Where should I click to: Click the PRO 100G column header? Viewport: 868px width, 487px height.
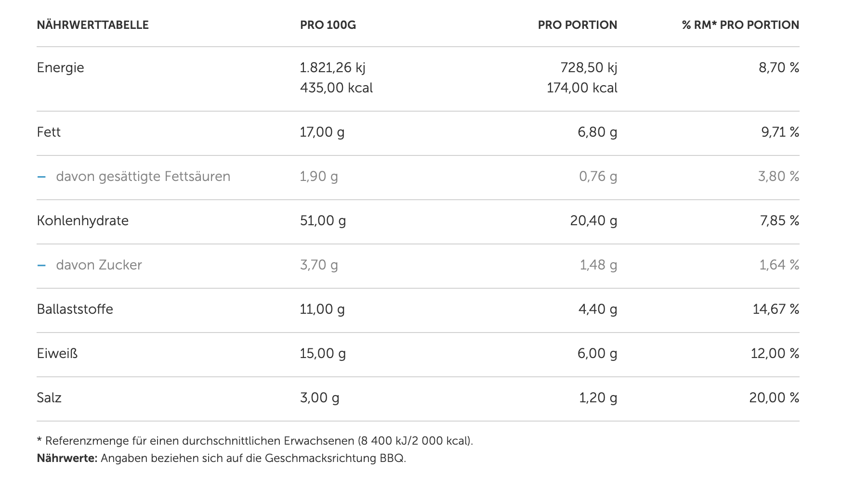click(x=328, y=25)
